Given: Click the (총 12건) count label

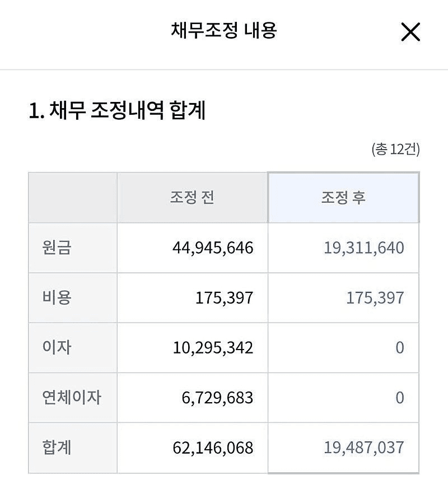Looking at the screenshot, I should (x=395, y=150).
